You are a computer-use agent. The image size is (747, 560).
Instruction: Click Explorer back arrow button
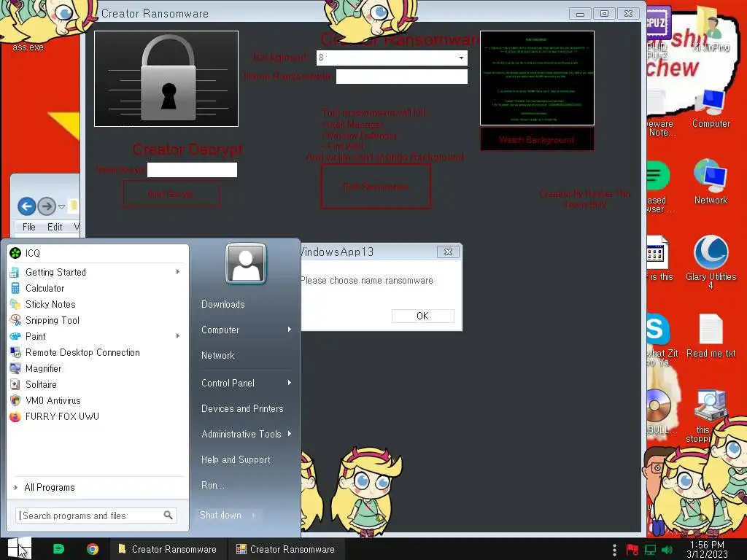(x=27, y=206)
